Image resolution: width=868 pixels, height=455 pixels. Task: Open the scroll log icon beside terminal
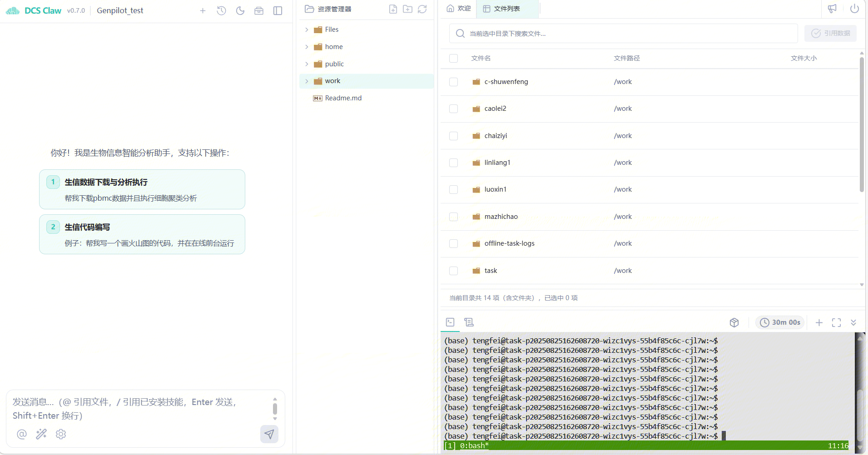[469, 322]
